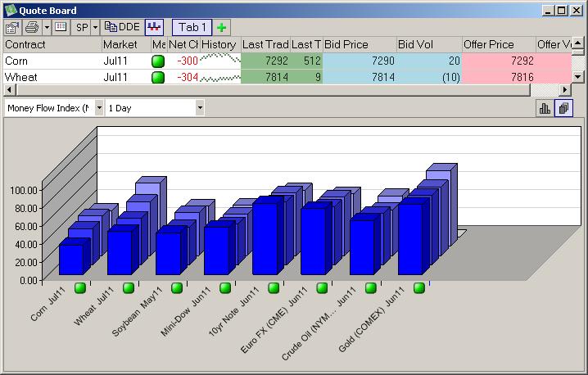
Task: Click green status indicator in Corn row
Action: tap(158, 61)
